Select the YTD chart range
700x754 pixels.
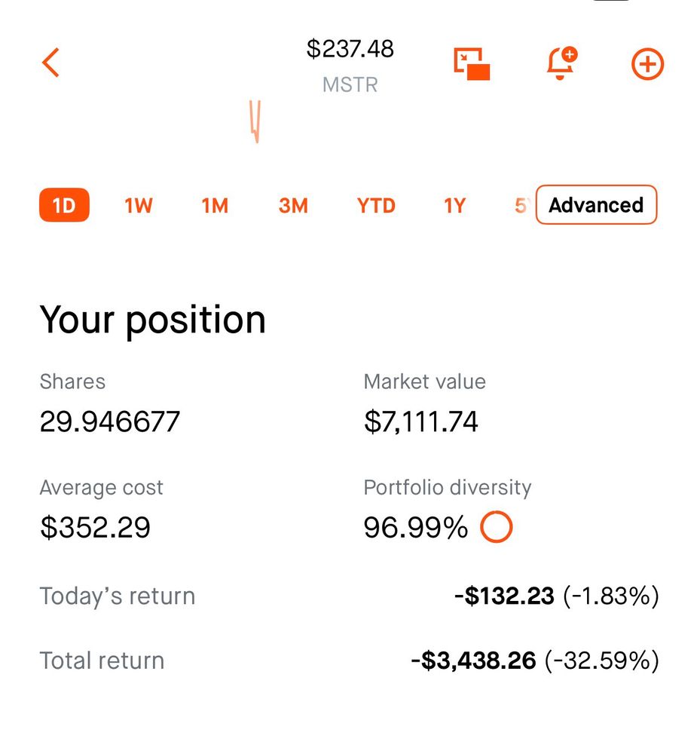(x=376, y=206)
